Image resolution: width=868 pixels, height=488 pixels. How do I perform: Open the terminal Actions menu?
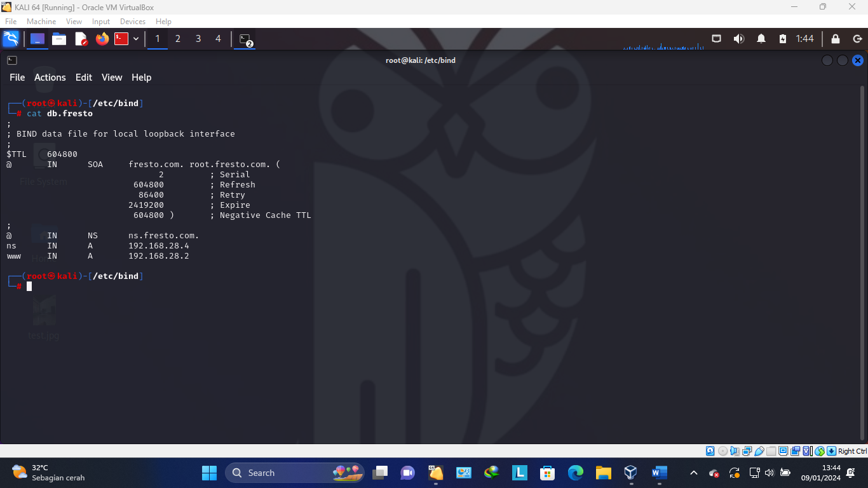click(50, 78)
